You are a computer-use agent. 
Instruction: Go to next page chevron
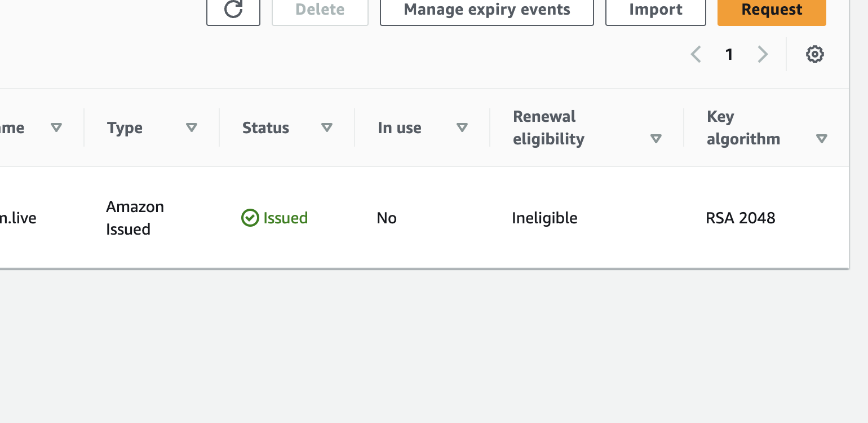763,54
